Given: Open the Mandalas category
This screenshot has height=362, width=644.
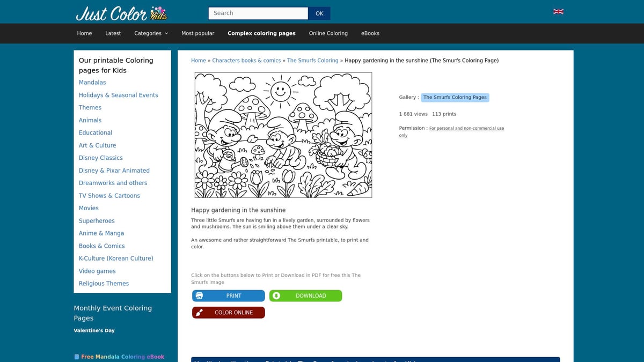Looking at the screenshot, I should 92,82.
